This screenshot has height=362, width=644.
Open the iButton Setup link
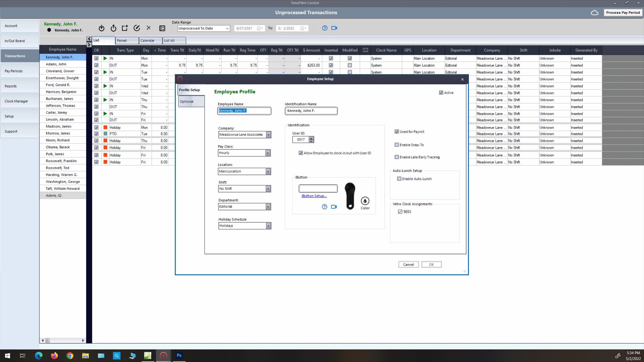pos(314,196)
